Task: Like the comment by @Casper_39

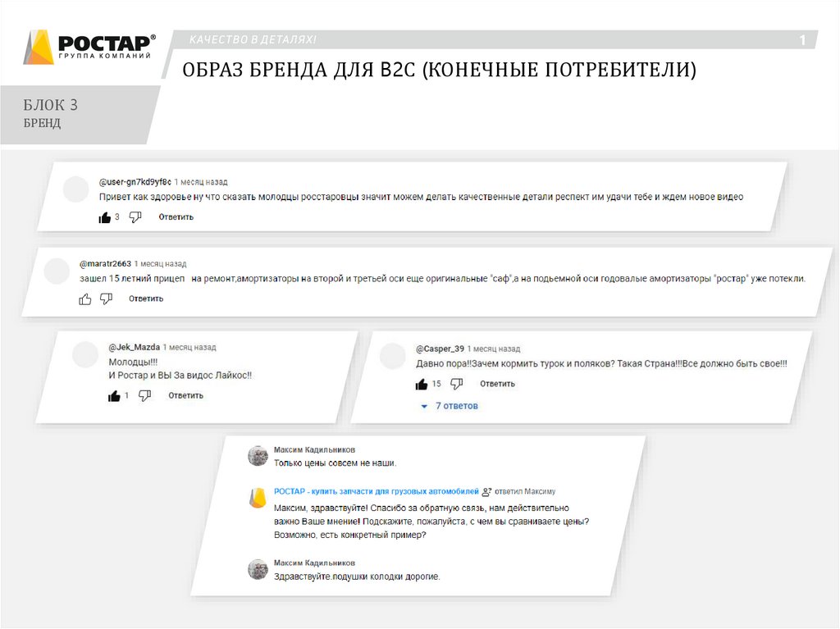Action: point(422,384)
